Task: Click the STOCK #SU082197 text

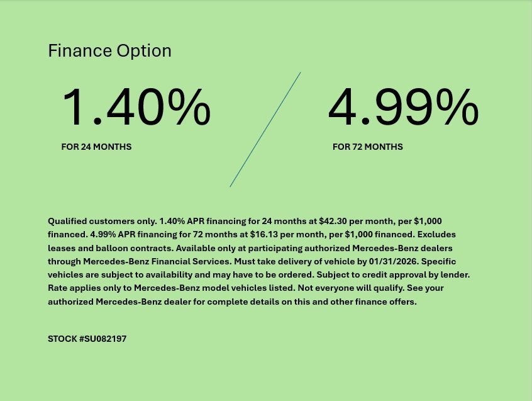Action: pyautogui.click(x=87, y=339)
